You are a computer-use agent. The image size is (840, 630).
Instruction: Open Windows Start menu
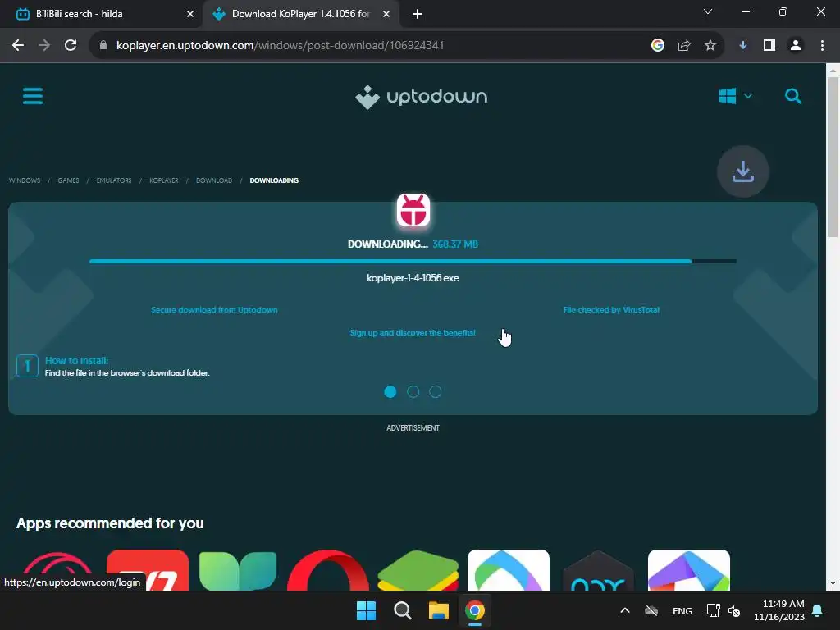(367, 610)
